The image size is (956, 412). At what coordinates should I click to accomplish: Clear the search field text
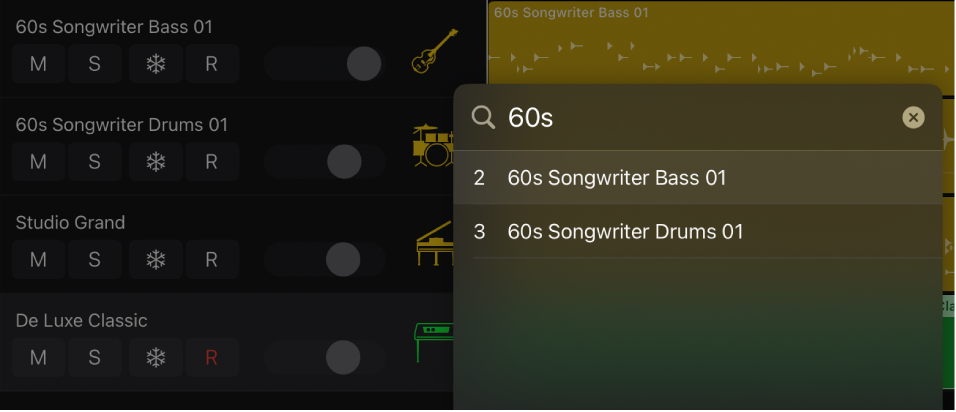click(x=913, y=118)
